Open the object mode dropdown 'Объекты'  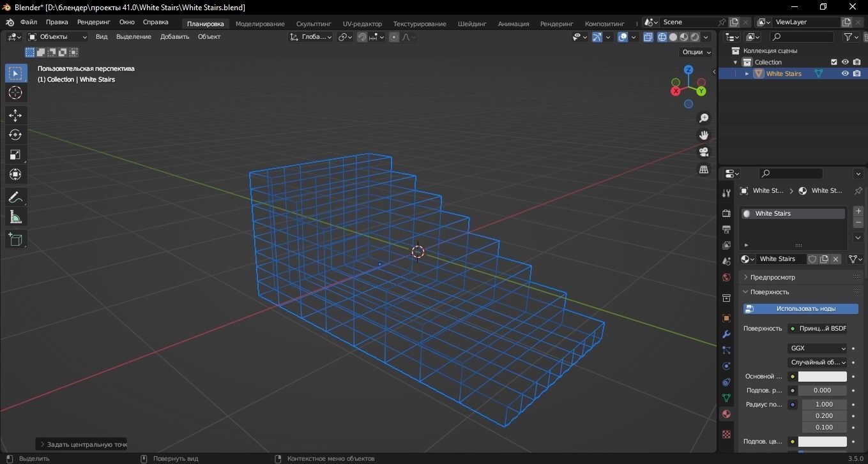[57, 37]
